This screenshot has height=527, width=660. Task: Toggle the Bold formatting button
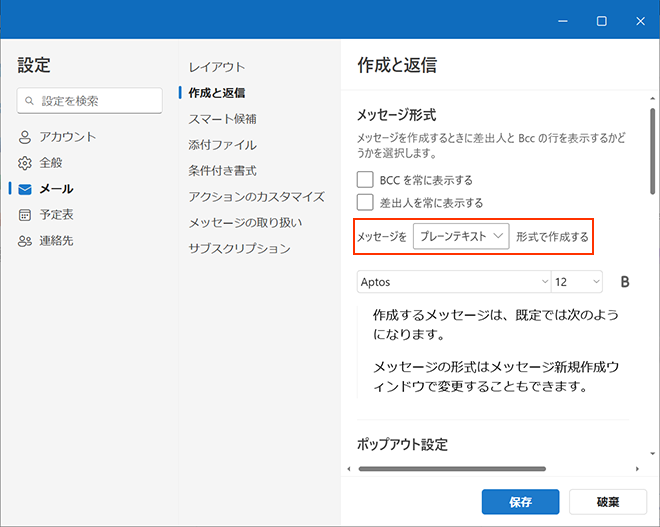point(625,282)
